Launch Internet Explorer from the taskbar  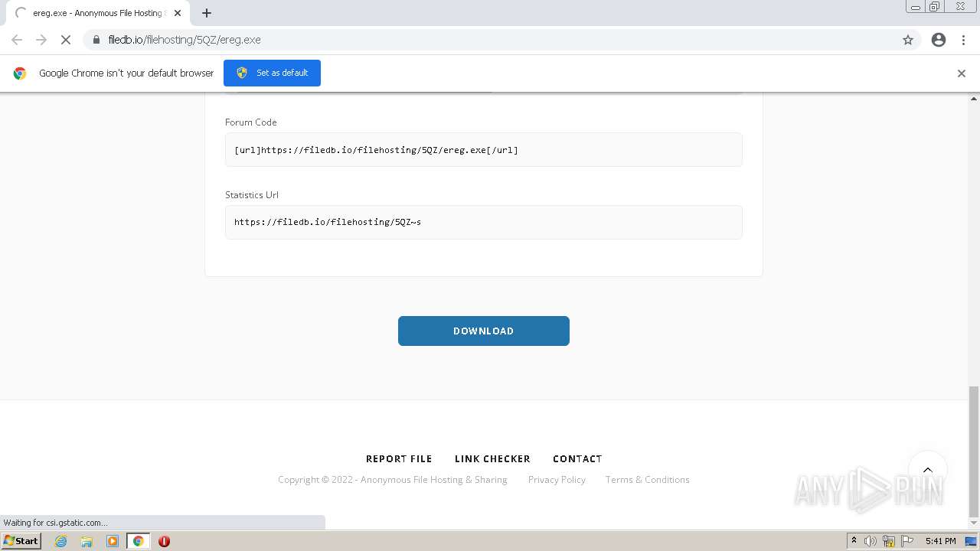pyautogui.click(x=61, y=541)
